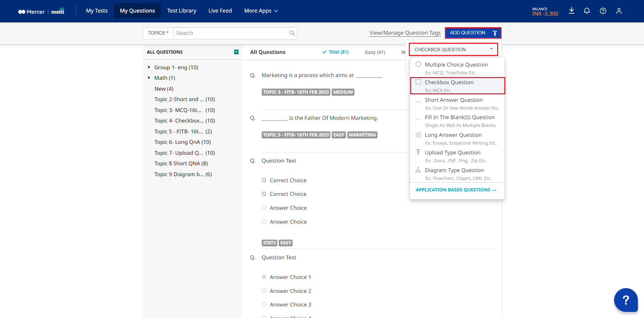Viewport: 644px width, 318px height.
Task: Go to the Live Feed tab
Action: coord(220,11)
